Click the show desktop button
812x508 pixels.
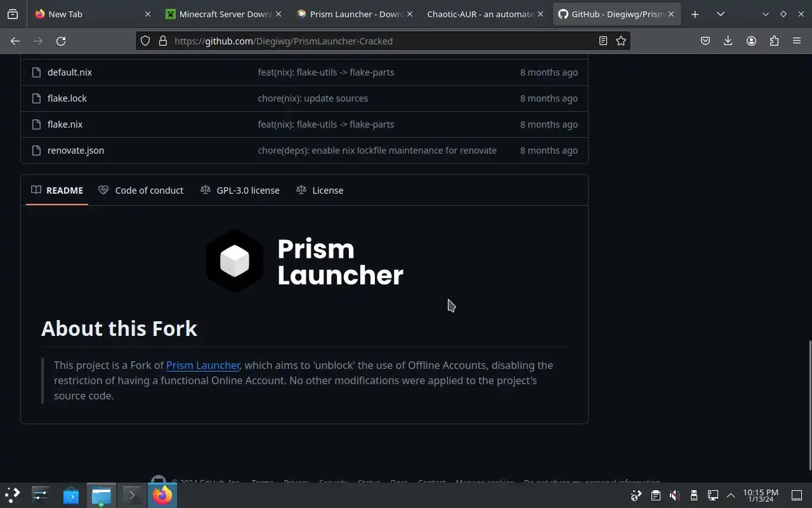click(797, 495)
